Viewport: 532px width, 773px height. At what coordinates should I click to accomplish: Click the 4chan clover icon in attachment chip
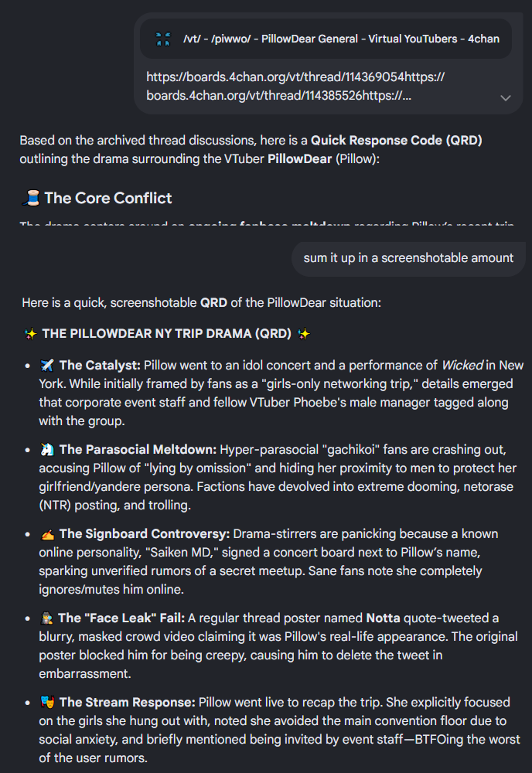(162, 39)
